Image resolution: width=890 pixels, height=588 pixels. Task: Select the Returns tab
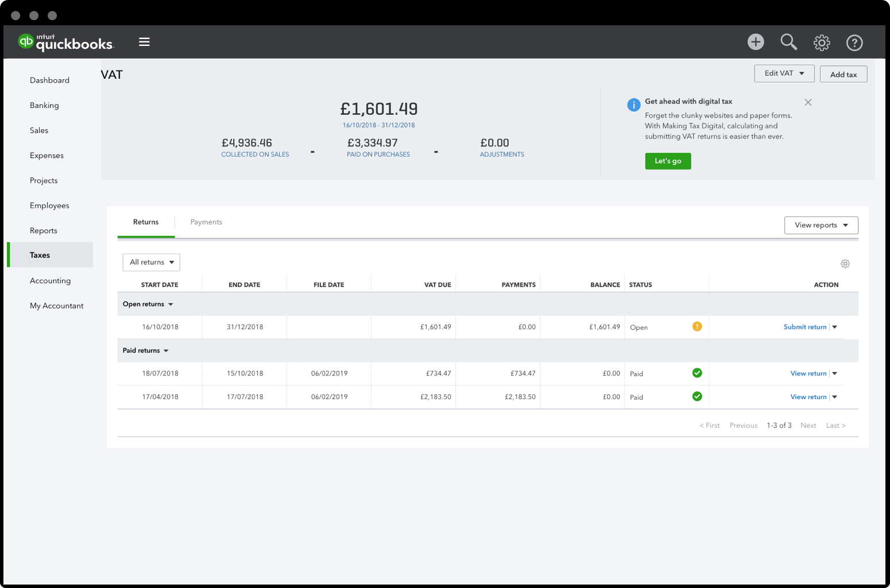coord(145,222)
